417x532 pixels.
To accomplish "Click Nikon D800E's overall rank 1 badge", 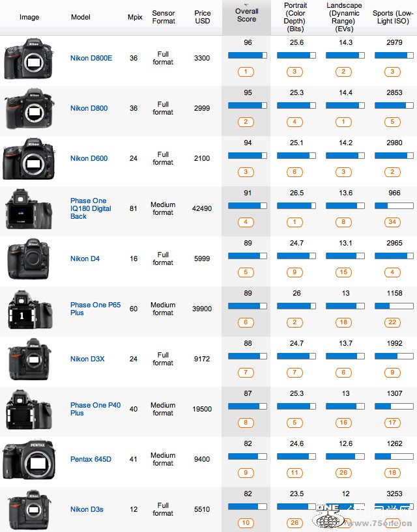I will (x=246, y=72).
